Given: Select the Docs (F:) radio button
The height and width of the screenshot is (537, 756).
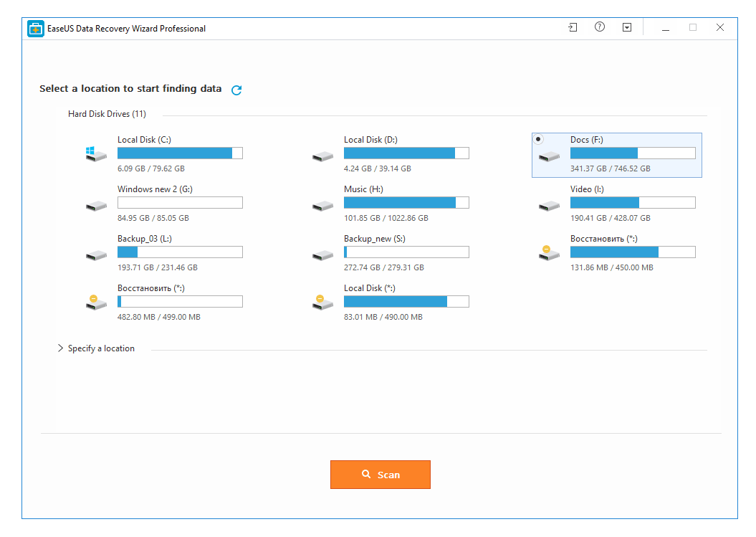Looking at the screenshot, I should (x=538, y=139).
